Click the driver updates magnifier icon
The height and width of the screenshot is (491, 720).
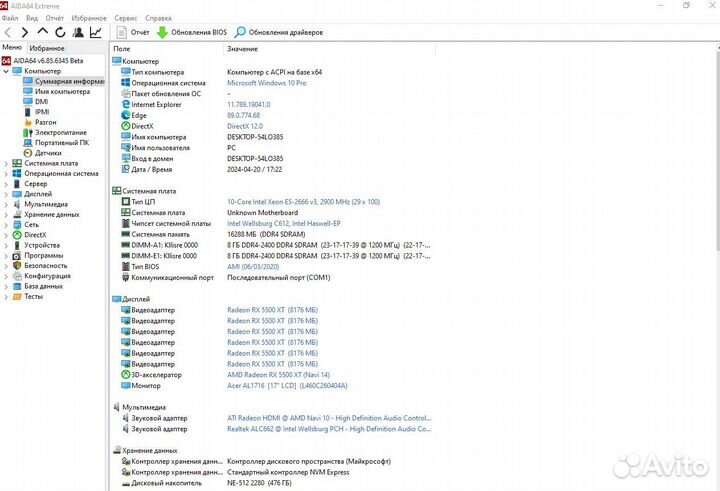240,32
